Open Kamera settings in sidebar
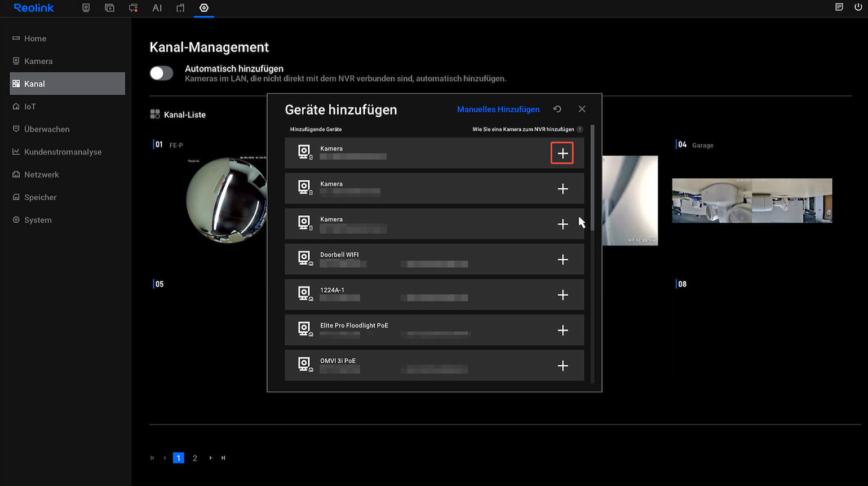Viewport: 868px width, 486px height. coord(67,61)
